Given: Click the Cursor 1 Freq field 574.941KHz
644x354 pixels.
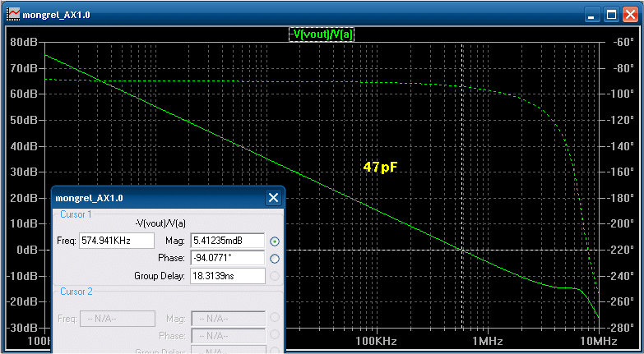Looking at the screenshot, I should 117,241.
